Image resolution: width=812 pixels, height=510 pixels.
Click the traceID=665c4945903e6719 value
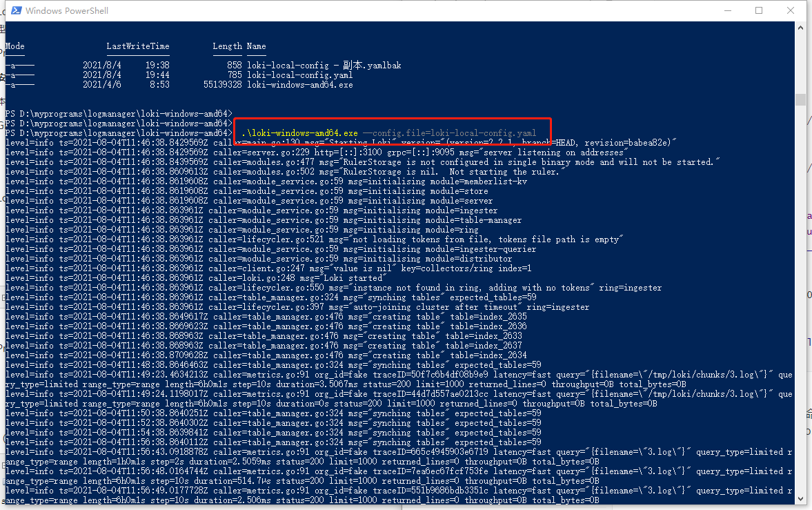[x=430, y=452]
